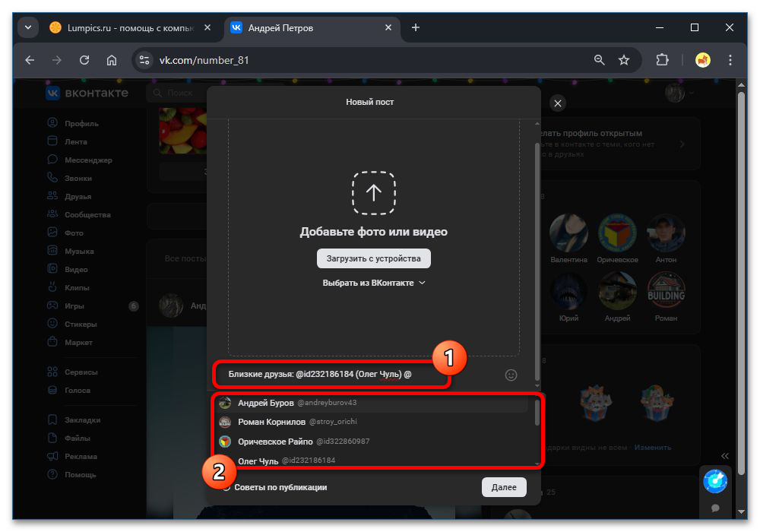Open a new browser tab

[416, 27]
